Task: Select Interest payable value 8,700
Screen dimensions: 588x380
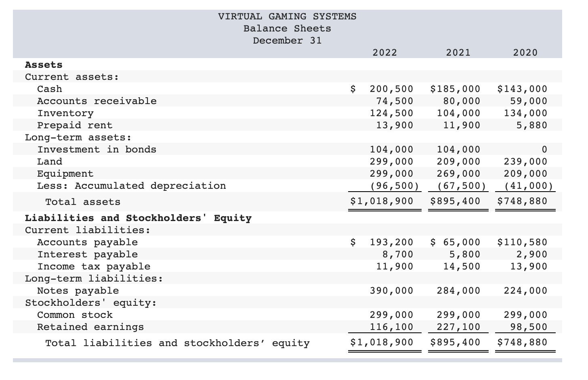Action: coord(398,255)
